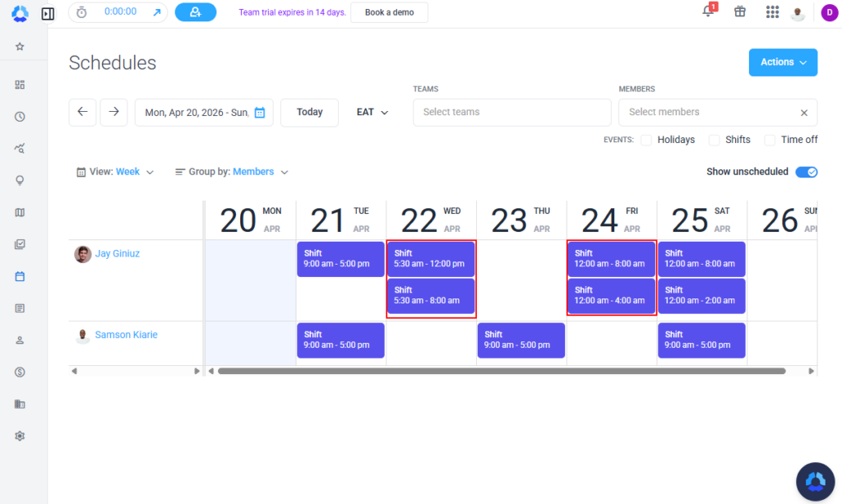Open the map icon in sidebar

20,213
